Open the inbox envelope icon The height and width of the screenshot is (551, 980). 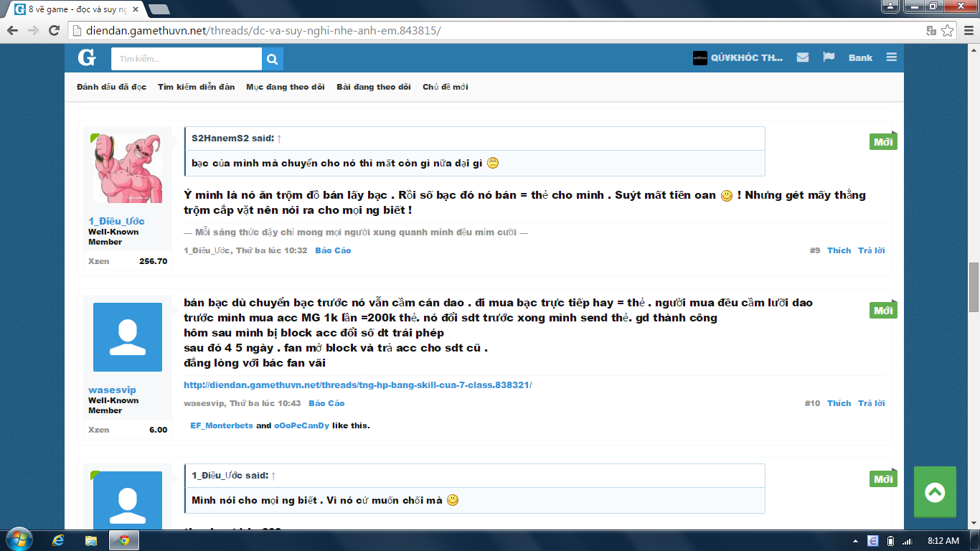(803, 57)
